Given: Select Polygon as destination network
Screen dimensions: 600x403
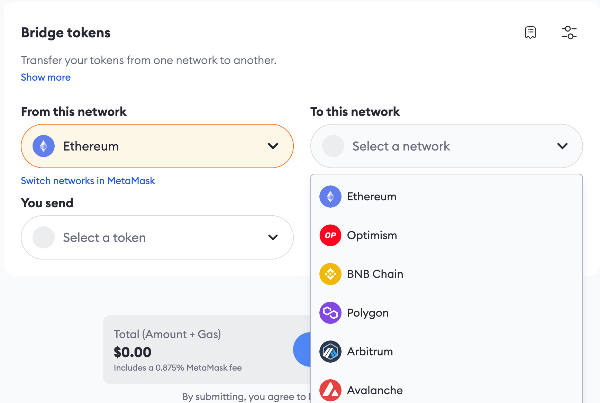Looking at the screenshot, I should coord(368,313).
